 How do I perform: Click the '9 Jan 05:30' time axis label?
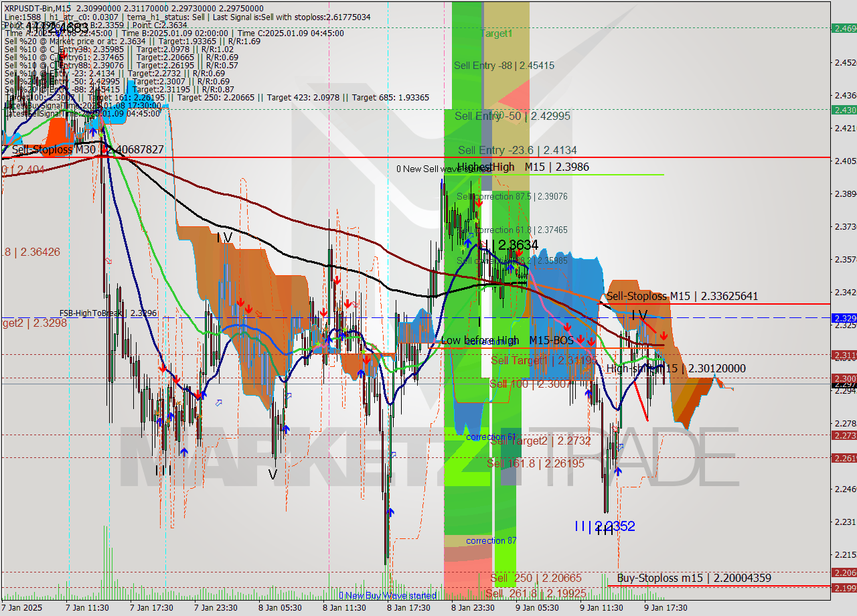[537, 608]
